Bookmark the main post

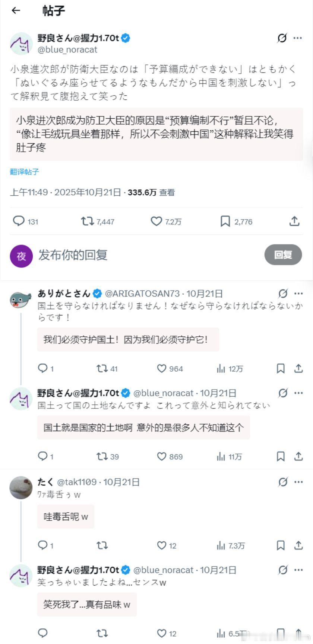point(225,221)
